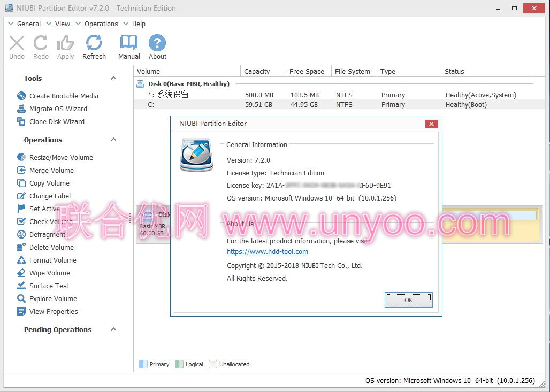Click the File System column header
This screenshot has width=550, height=392.
tap(354, 71)
